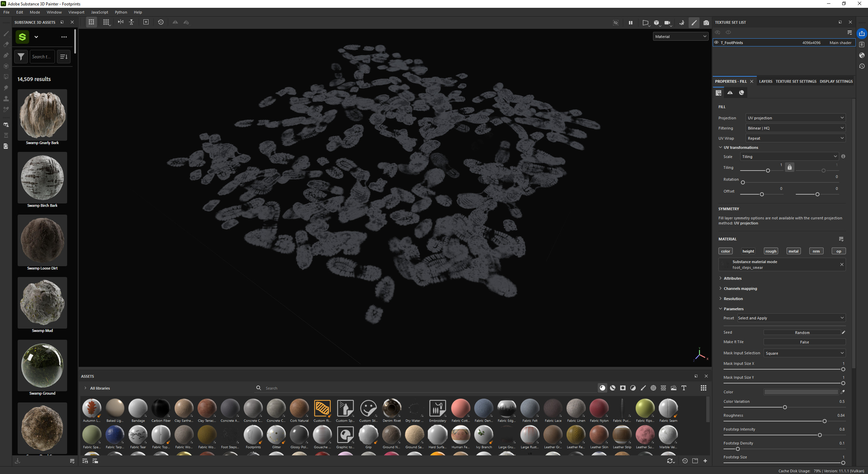
Task: Select the Eraser tool
Action: tap(6, 44)
